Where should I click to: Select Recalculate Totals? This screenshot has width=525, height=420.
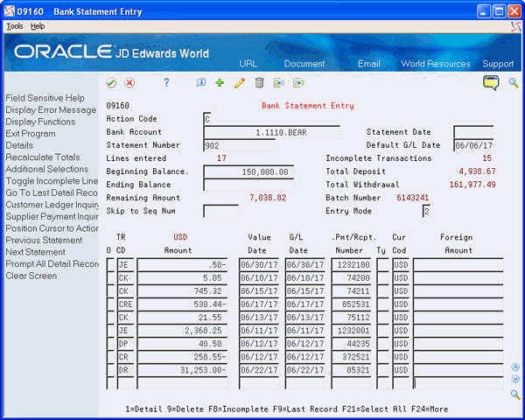(43, 157)
